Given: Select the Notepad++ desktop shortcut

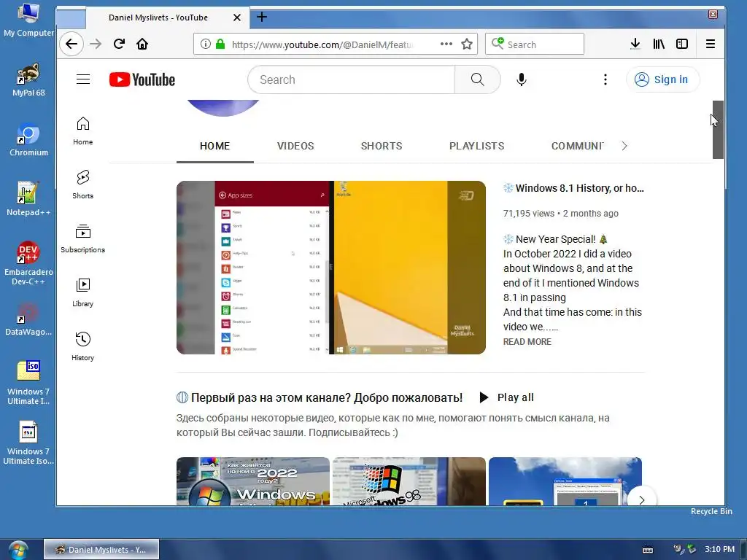Looking at the screenshot, I should pyautogui.click(x=28, y=199).
